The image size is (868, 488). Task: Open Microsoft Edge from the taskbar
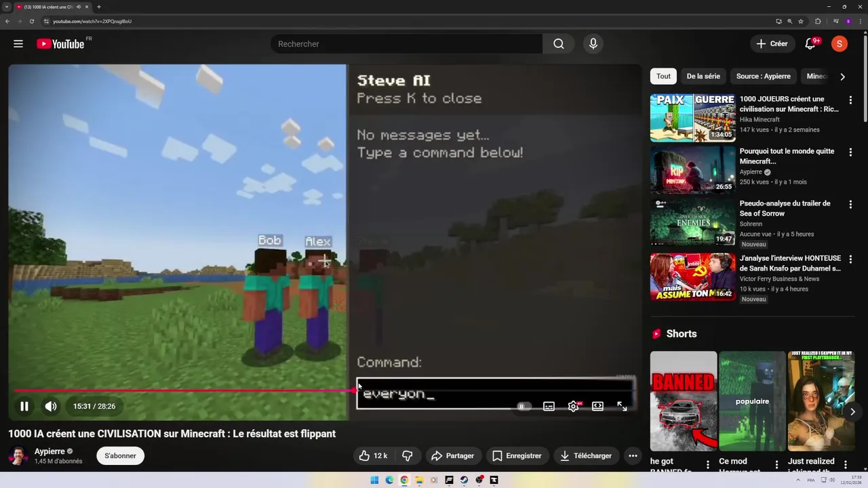389,480
